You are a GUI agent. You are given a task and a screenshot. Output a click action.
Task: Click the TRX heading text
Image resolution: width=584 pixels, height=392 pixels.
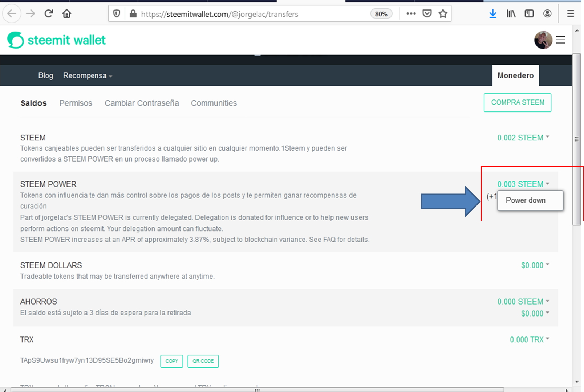(x=27, y=340)
